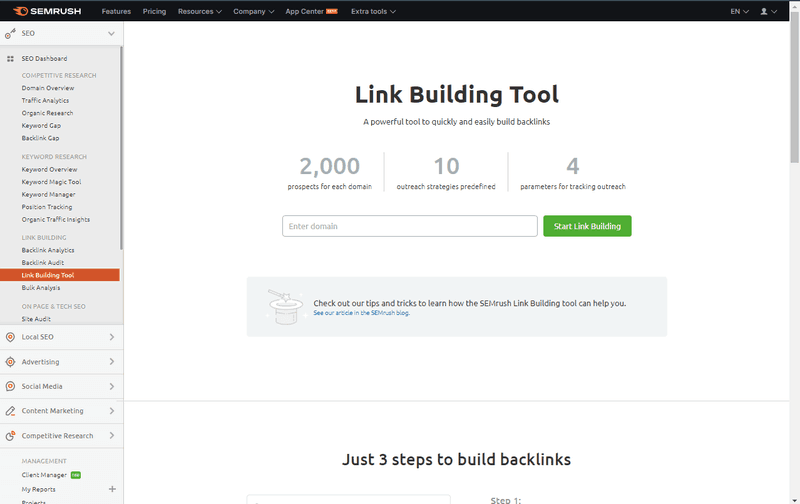800x504 pixels.
Task: Click the '2,000' prospects statistic text
Action: 330,166
